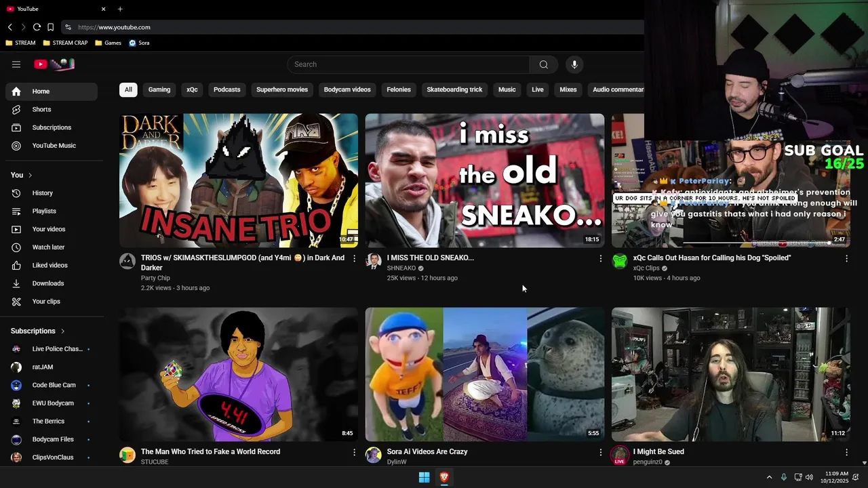The height and width of the screenshot is (488, 868).
Task: Open new browser tab with plus
Action: pos(120,9)
